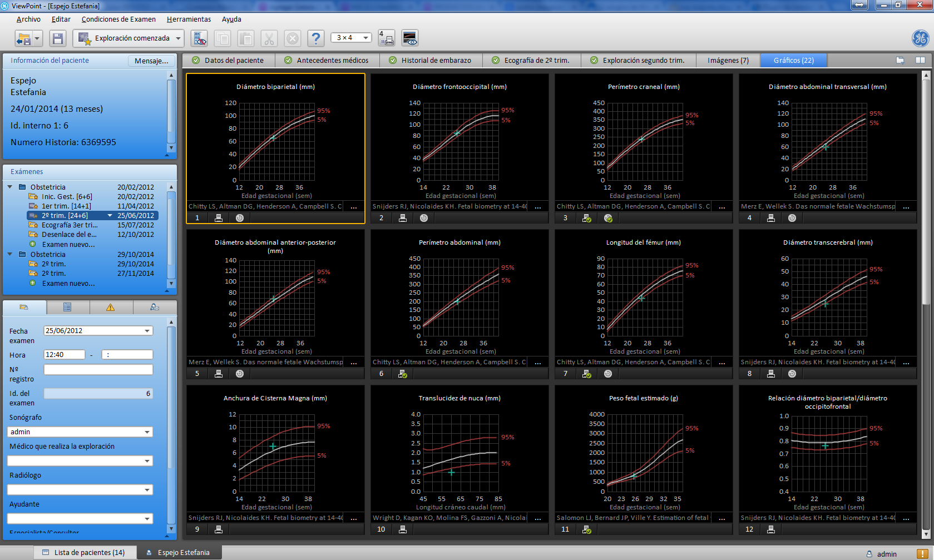Open help with the question mark icon
This screenshot has height=560, width=934.
click(315, 38)
